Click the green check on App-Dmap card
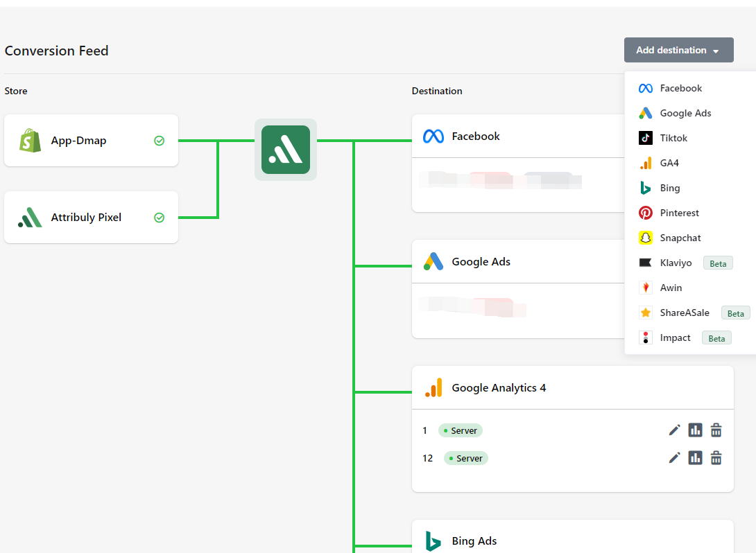 pyautogui.click(x=160, y=141)
